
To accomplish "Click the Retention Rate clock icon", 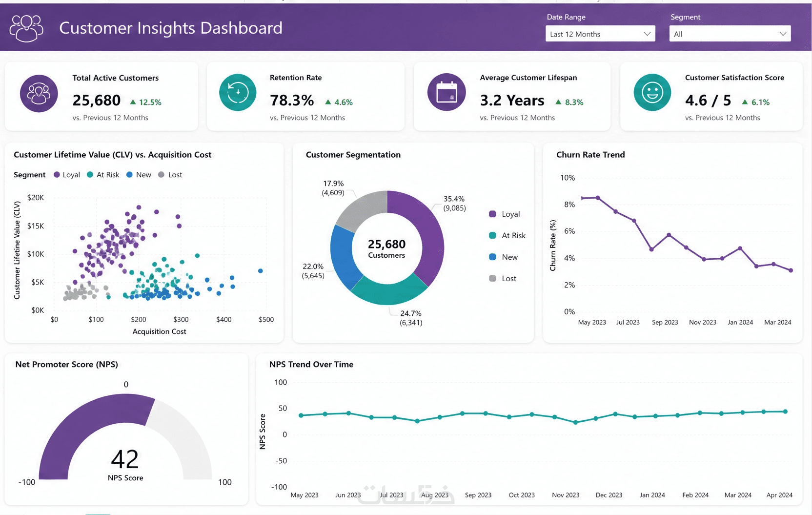I will coord(238,92).
